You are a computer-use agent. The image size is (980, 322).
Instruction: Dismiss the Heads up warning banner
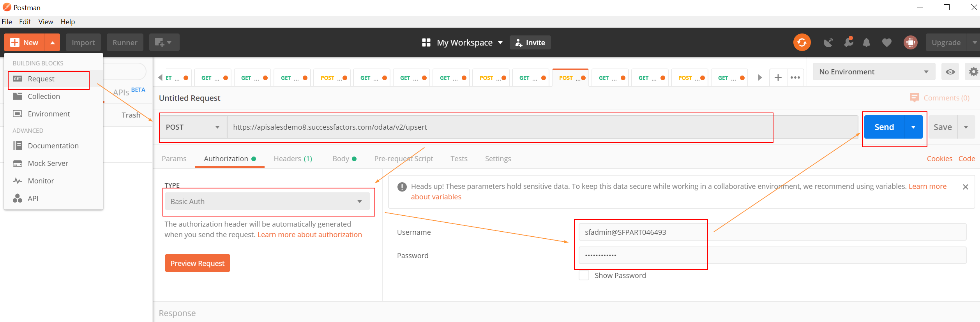click(966, 187)
